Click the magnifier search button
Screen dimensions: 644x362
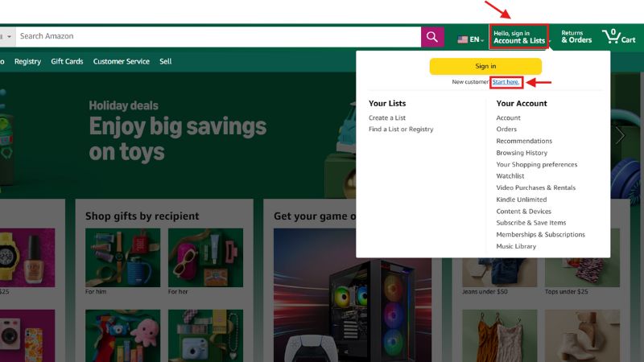(432, 37)
